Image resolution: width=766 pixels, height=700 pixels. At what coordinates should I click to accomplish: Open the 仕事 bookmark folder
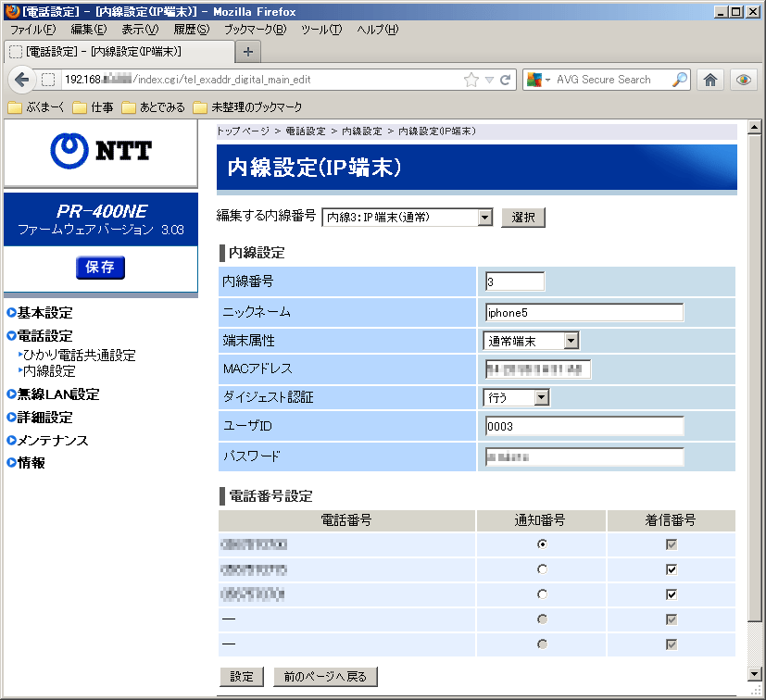pos(94,107)
